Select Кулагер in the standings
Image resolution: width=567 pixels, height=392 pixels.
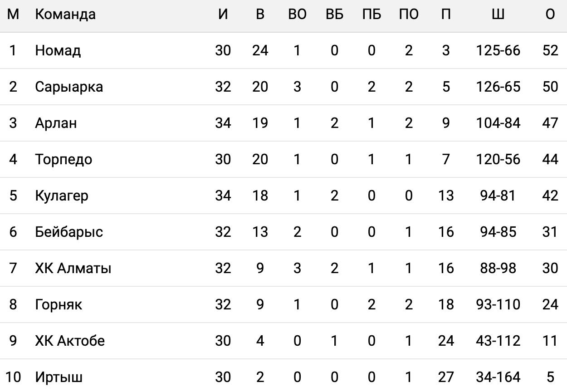point(62,196)
